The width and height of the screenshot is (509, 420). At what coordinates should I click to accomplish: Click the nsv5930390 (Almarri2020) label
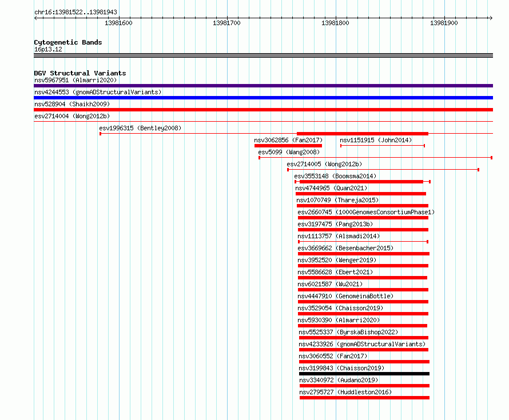(x=339, y=320)
